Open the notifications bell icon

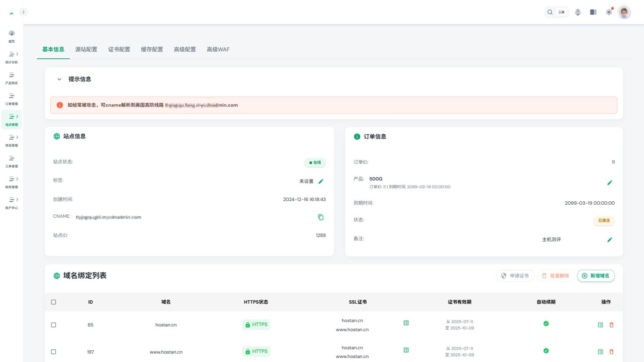coord(578,12)
